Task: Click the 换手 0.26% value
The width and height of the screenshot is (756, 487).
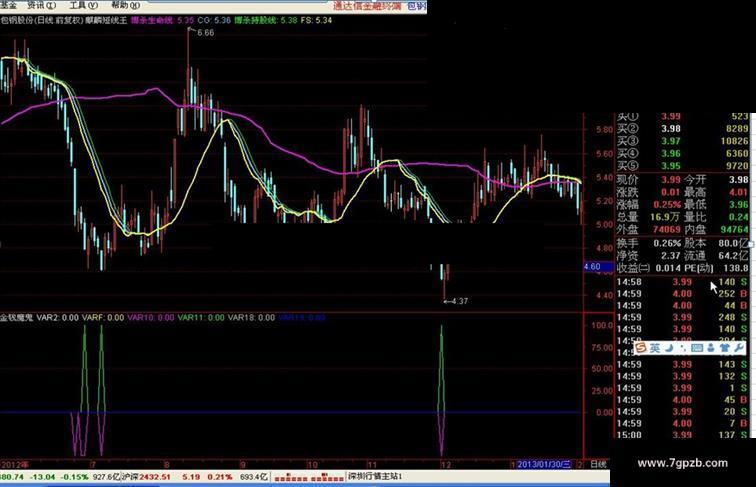Action: coord(667,244)
